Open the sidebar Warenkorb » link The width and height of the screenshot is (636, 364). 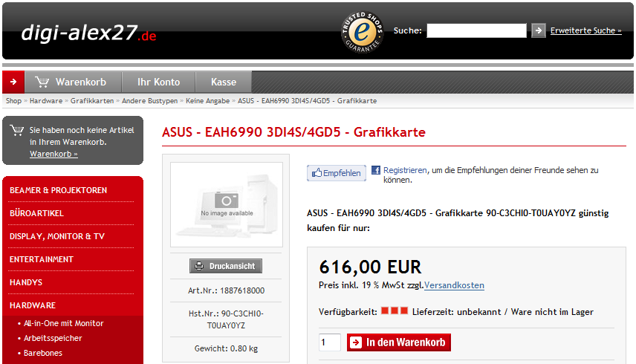click(x=53, y=154)
